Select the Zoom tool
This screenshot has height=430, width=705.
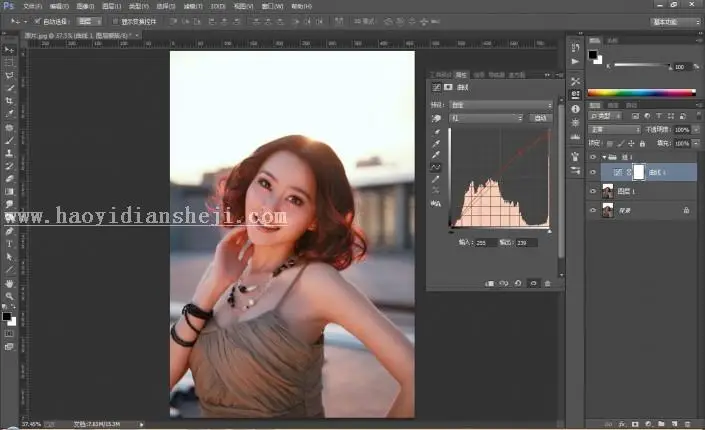[x=9, y=296]
